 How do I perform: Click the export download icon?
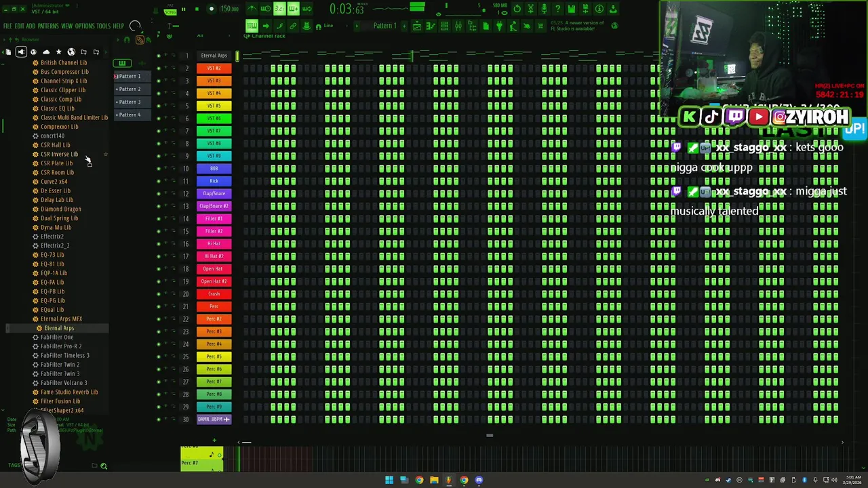point(612,9)
